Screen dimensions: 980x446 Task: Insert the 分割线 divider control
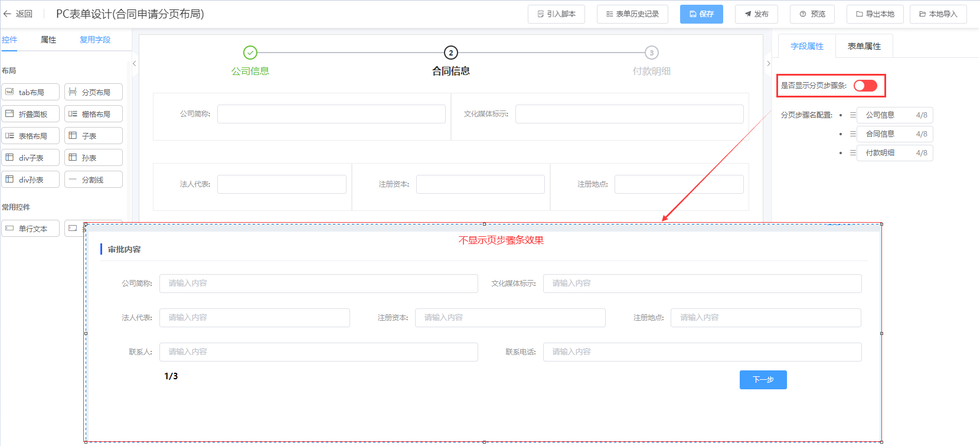93,180
